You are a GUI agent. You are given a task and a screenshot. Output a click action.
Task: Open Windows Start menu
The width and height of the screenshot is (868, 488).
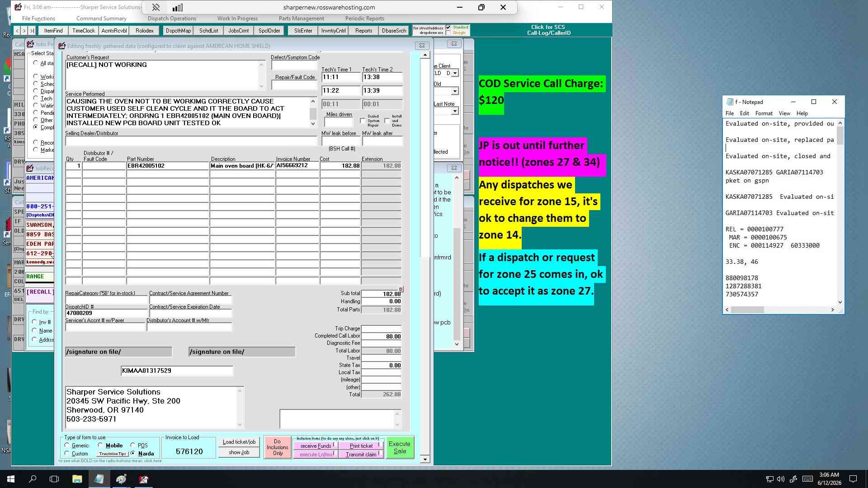[x=11, y=479]
